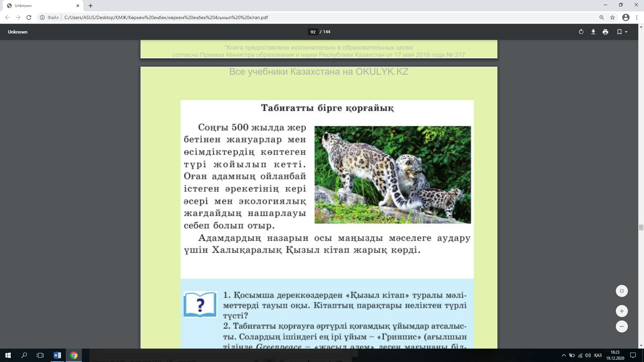This screenshot has height=362, width=644.
Task: Open a new browser tab
Action: [x=91, y=6]
